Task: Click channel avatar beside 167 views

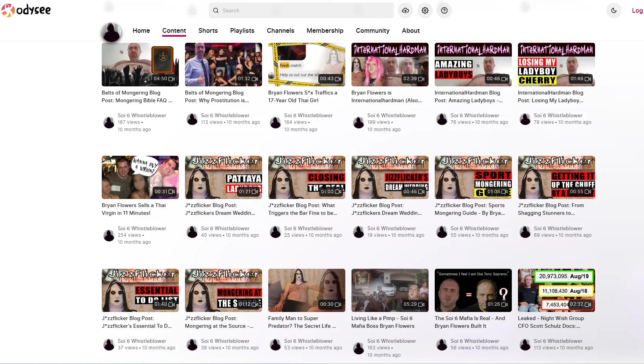Action: tap(109, 122)
